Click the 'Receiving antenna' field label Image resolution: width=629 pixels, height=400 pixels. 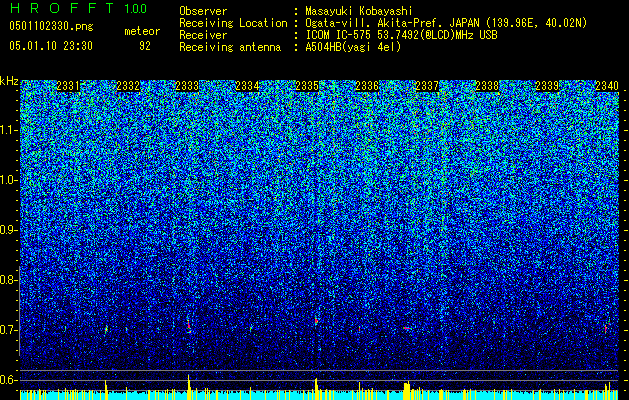coord(230,47)
